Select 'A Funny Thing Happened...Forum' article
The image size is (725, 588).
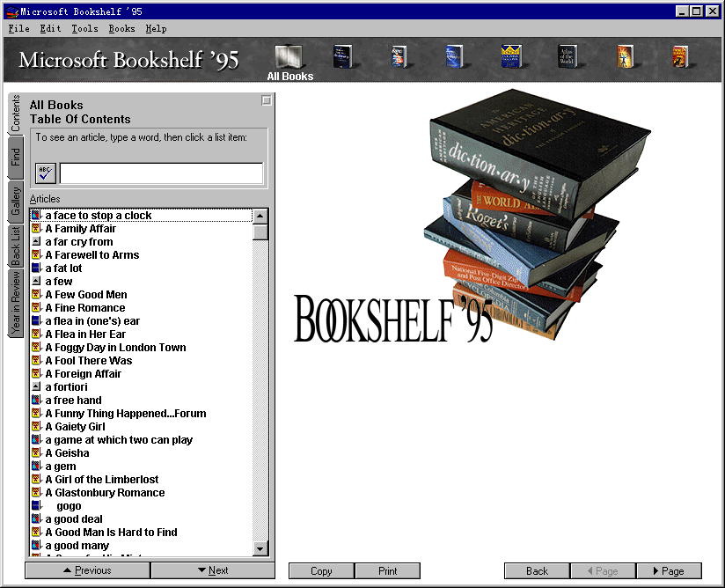(x=126, y=413)
